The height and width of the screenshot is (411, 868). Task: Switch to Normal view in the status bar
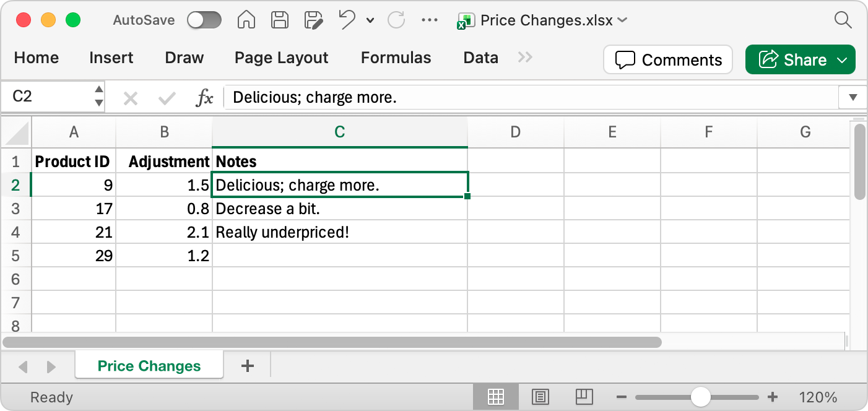tap(495, 397)
